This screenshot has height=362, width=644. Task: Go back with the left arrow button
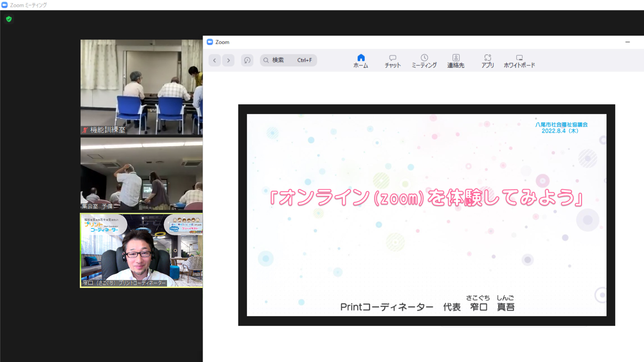coord(215,60)
